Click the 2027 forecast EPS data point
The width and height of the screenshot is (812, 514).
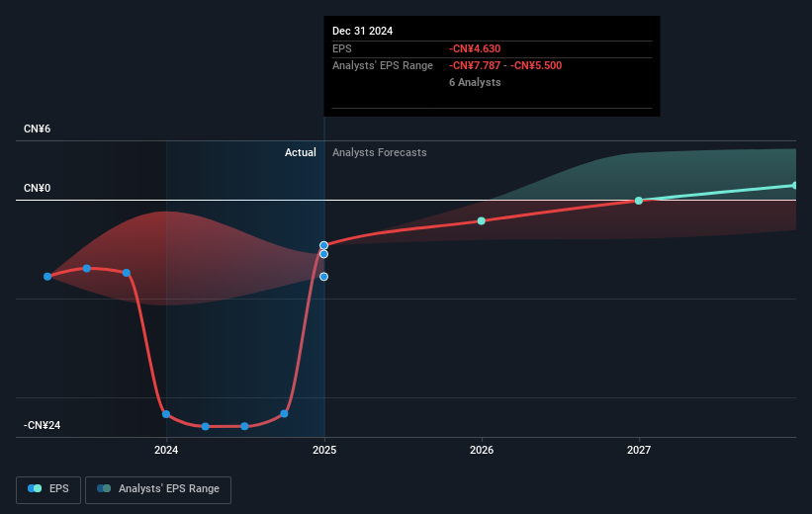pyautogui.click(x=639, y=201)
